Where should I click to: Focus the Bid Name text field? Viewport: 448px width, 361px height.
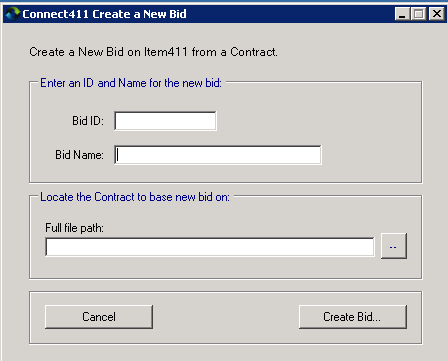[x=218, y=155]
